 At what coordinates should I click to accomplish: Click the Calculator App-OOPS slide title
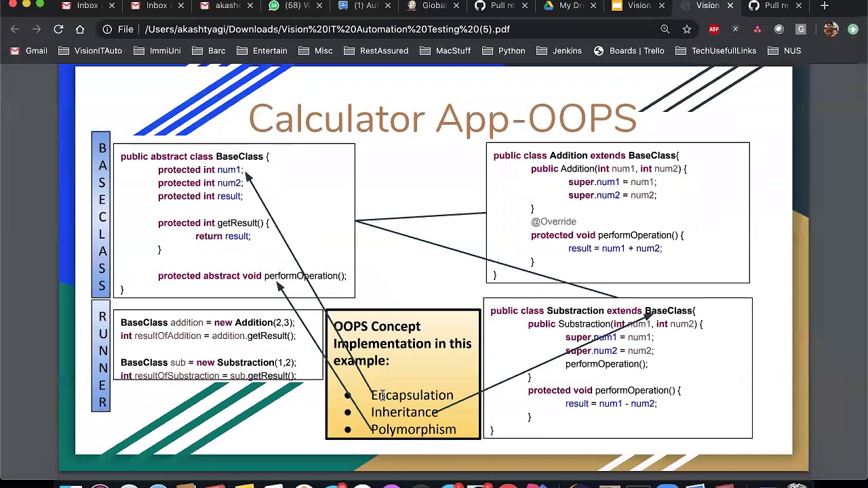pos(442,119)
